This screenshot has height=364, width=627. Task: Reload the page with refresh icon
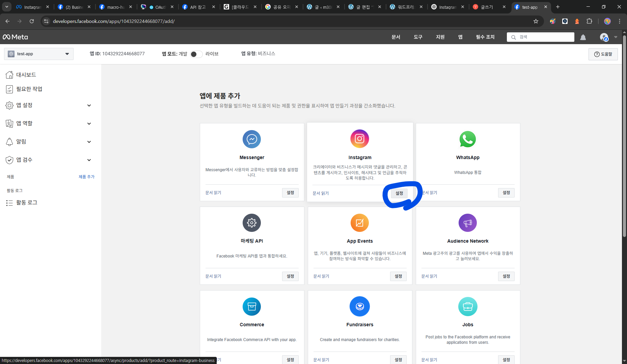point(32,21)
